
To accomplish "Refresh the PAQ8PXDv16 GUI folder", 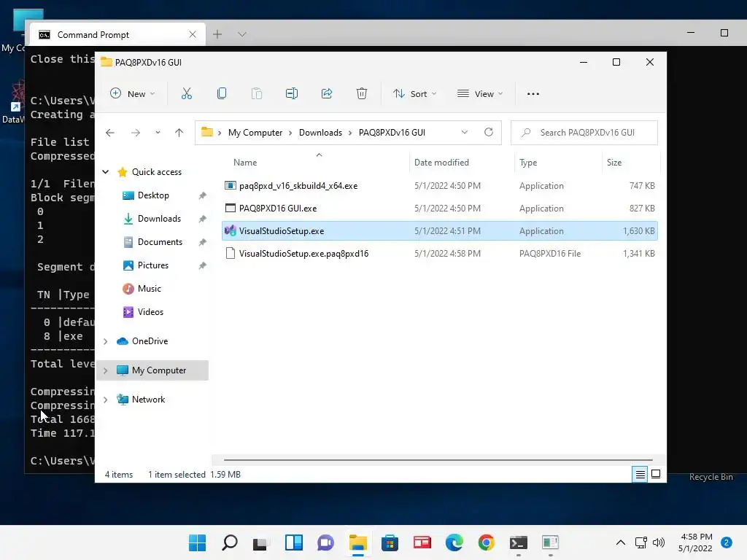I will (x=489, y=133).
